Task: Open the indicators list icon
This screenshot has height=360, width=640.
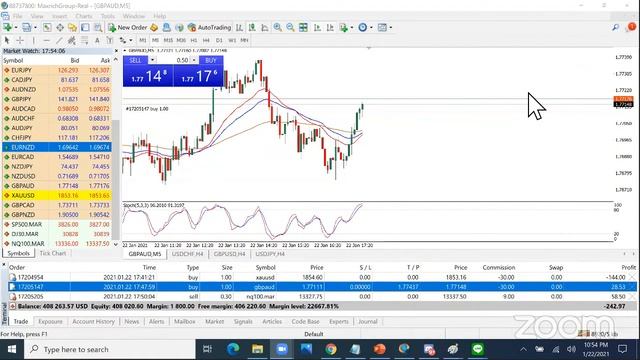Action: 344,27
